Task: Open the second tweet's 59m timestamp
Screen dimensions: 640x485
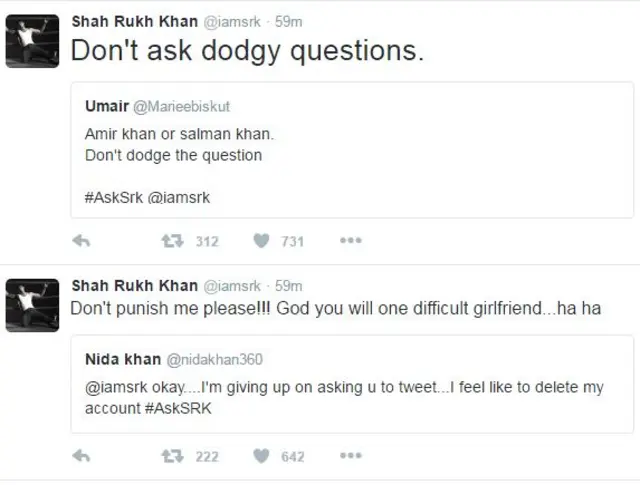Action: (288, 286)
